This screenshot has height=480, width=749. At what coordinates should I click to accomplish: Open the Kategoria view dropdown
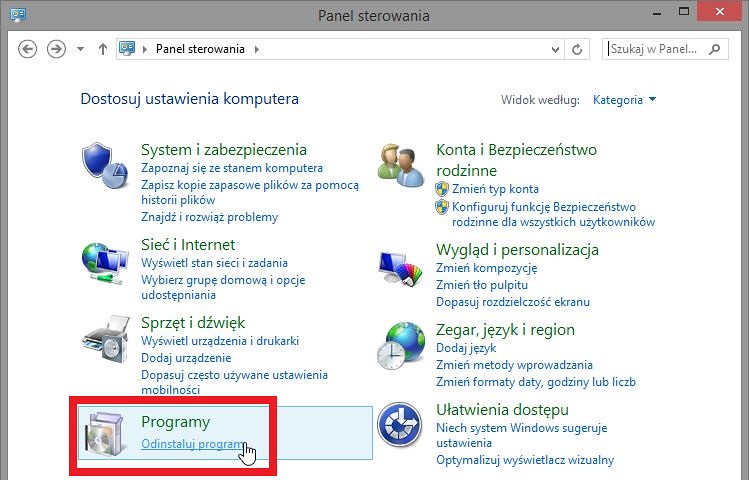[624, 100]
